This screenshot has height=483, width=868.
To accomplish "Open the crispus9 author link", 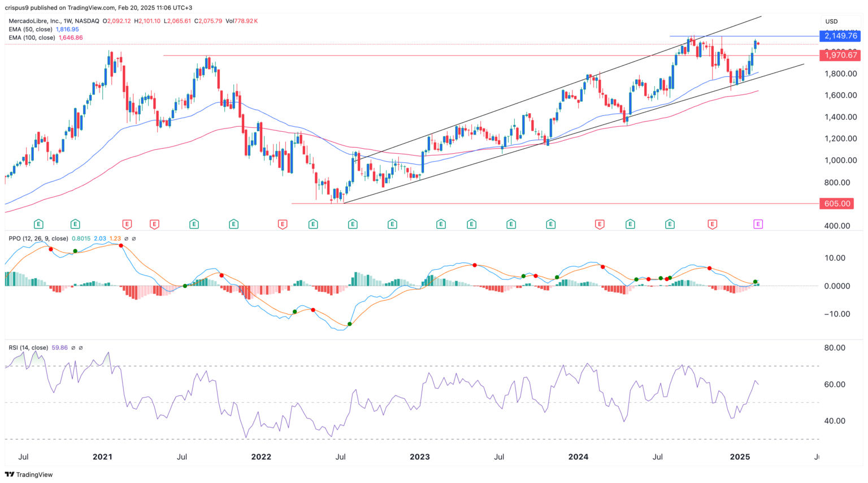I will coord(17,7).
